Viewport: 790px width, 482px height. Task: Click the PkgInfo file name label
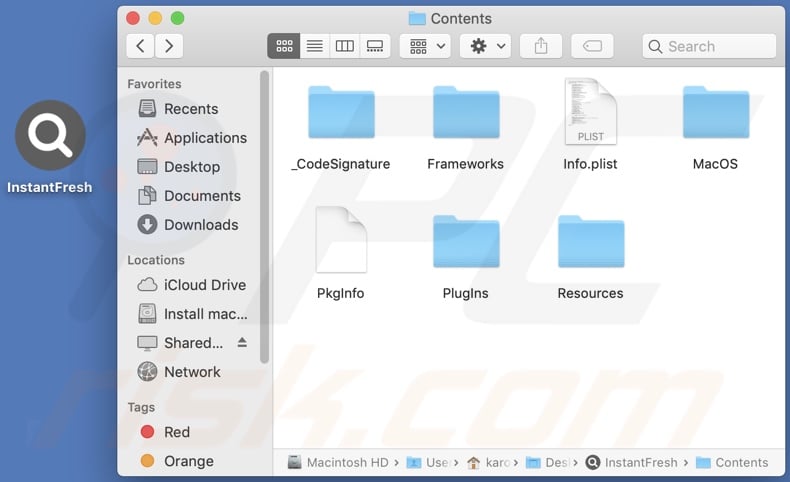pos(341,293)
